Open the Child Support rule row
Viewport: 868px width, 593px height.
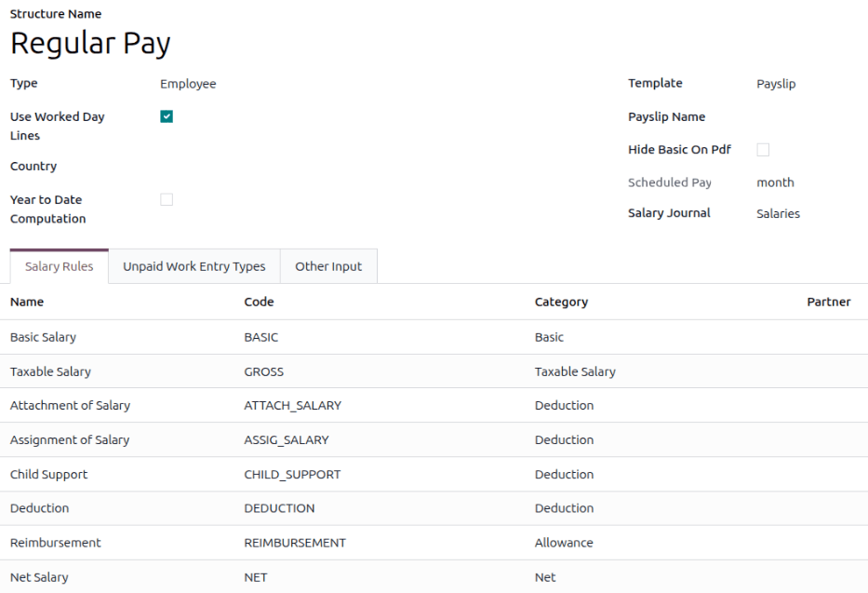(434, 475)
